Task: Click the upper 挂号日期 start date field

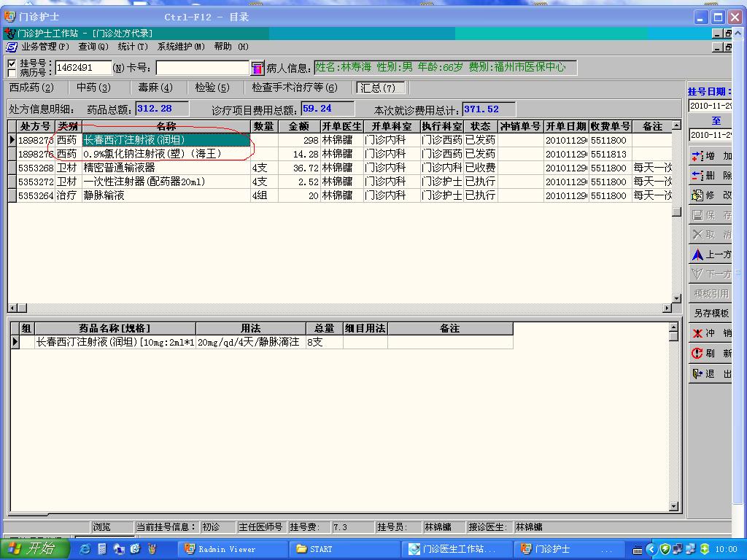Action: (x=710, y=106)
